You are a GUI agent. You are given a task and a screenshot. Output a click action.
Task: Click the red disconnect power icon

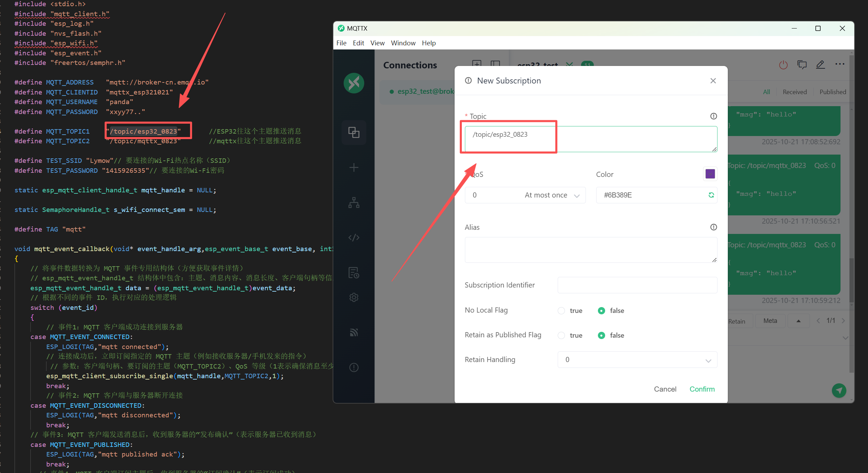pyautogui.click(x=783, y=65)
